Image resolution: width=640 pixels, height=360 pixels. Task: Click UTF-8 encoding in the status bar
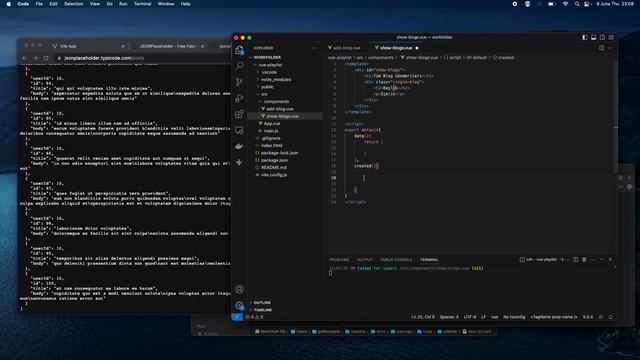click(x=470, y=317)
